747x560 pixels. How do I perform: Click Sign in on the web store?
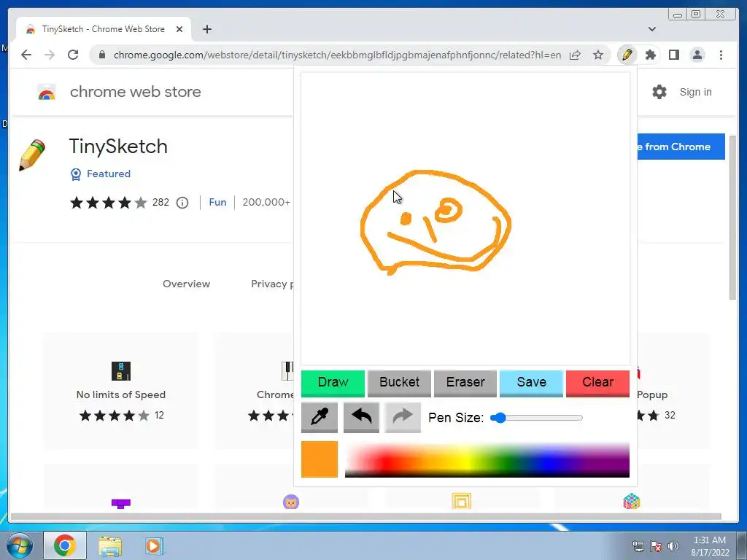695,92
